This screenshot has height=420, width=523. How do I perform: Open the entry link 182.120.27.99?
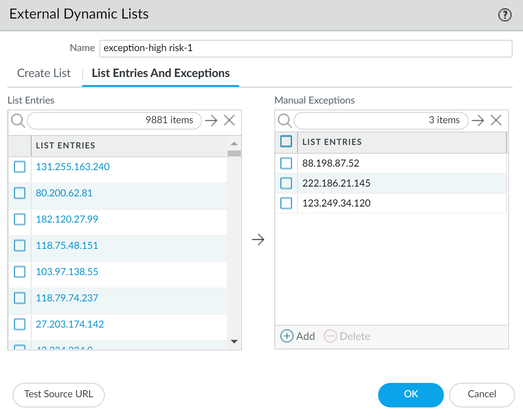[x=67, y=219]
